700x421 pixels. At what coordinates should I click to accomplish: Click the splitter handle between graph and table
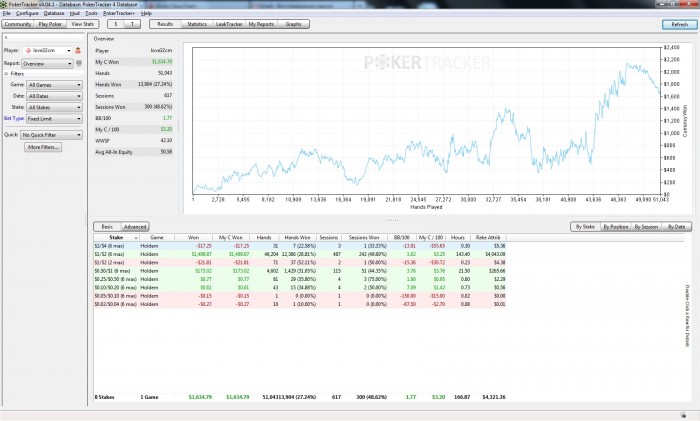click(x=392, y=220)
